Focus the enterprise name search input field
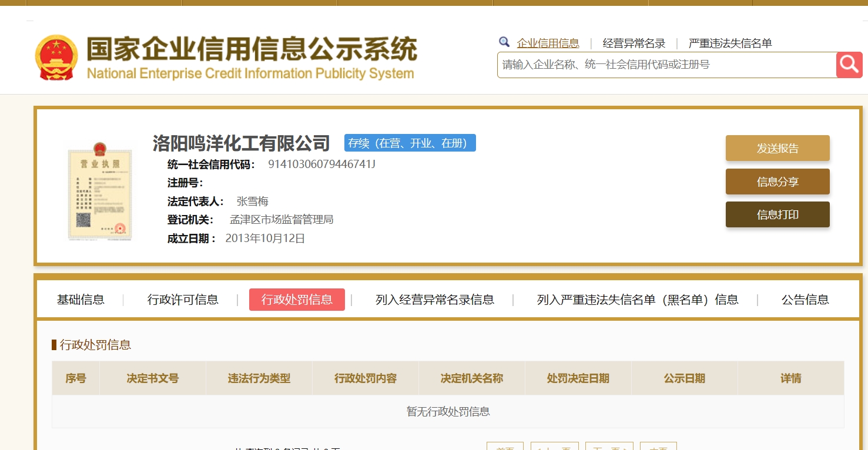868x450 pixels. click(x=666, y=65)
